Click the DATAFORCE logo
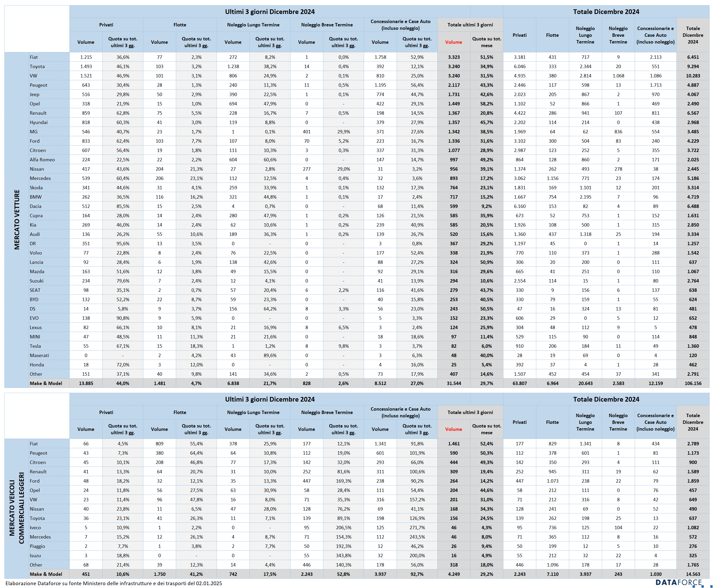 click(x=679, y=583)
